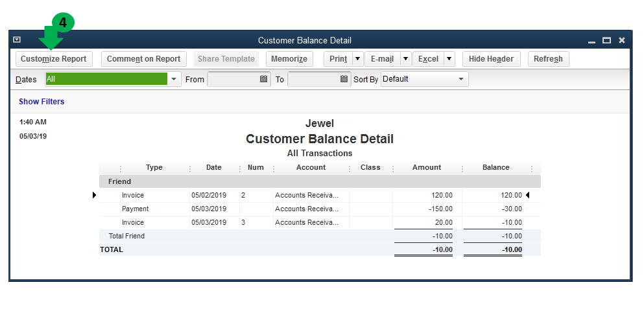Click the right row marker beside 120.00 balance
The width and height of the screenshot is (644, 311).
pos(527,195)
